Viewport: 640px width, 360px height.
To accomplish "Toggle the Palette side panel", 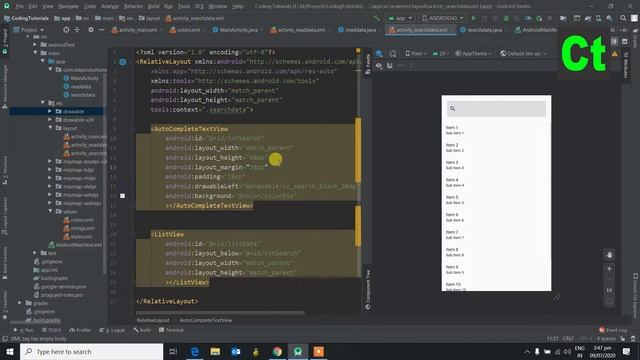I will (367, 64).
